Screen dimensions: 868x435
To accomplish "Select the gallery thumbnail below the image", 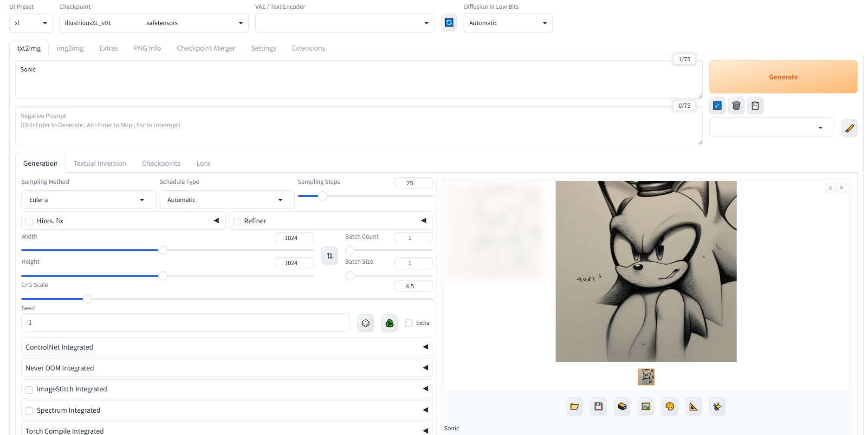I will point(646,377).
